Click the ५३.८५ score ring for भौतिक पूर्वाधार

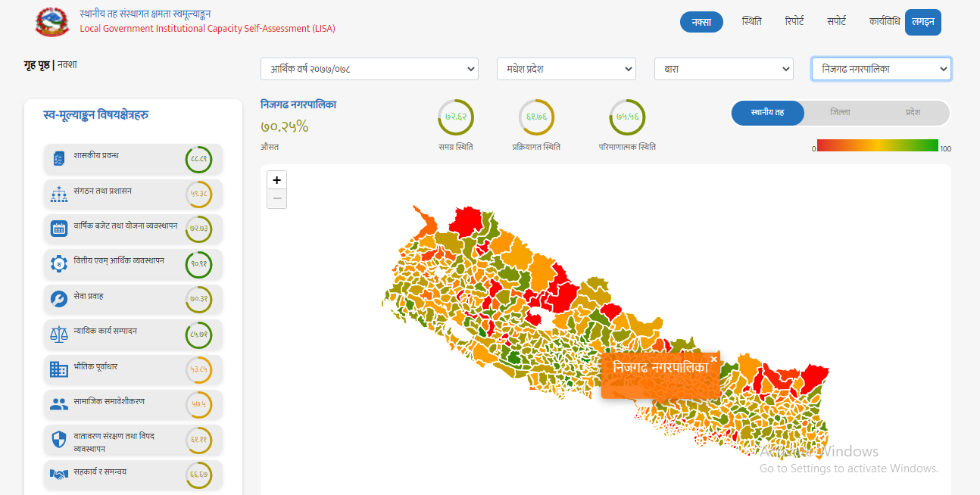click(198, 369)
